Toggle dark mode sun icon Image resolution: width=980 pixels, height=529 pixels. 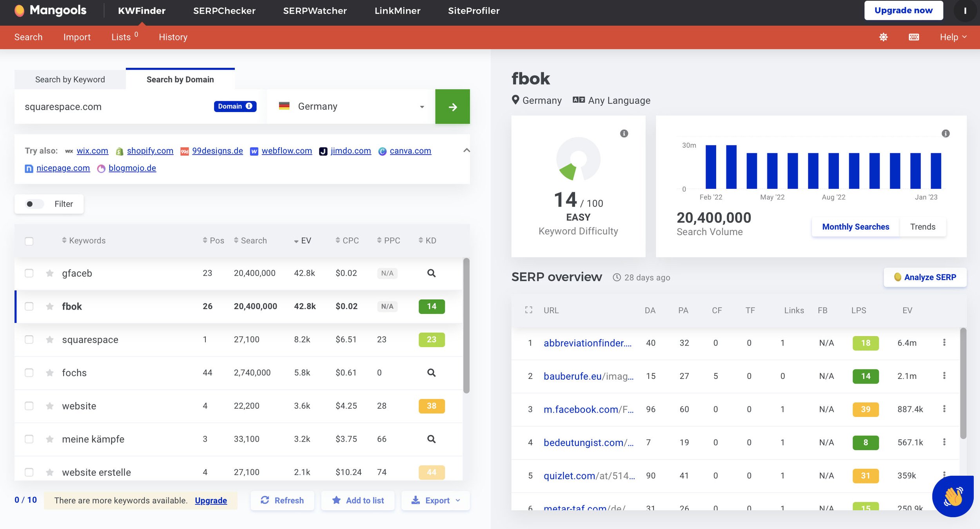883,37
